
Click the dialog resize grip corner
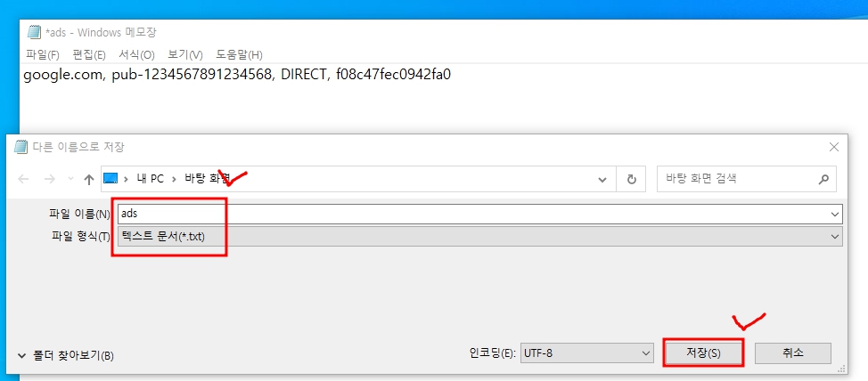click(x=841, y=369)
